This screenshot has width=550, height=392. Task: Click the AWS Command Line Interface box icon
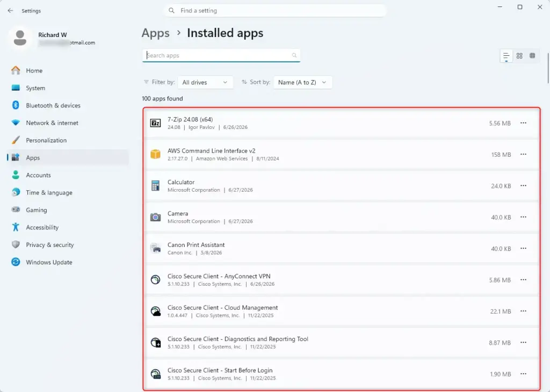point(155,154)
